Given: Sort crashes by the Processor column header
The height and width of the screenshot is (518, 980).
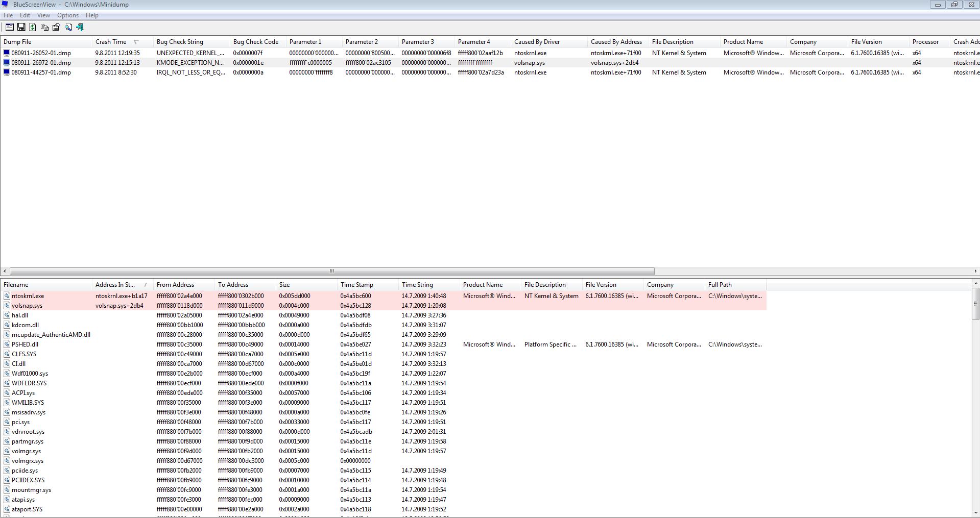Looking at the screenshot, I should point(929,42).
